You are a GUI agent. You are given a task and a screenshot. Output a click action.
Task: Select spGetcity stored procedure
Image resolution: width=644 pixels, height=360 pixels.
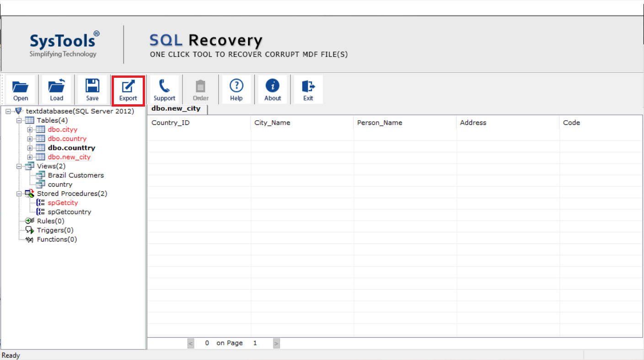pyautogui.click(x=63, y=203)
